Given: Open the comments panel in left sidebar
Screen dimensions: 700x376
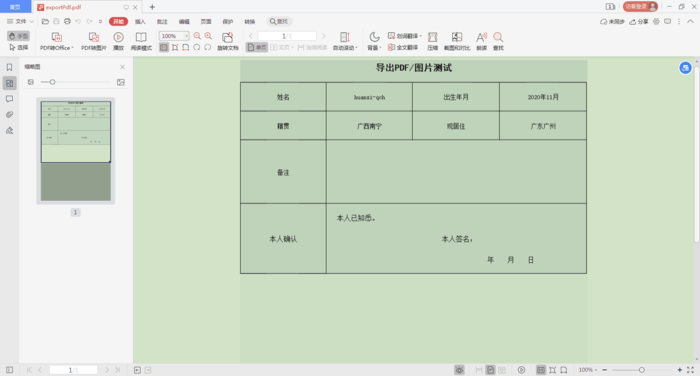Looking at the screenshot, I should tap(9, 99).
